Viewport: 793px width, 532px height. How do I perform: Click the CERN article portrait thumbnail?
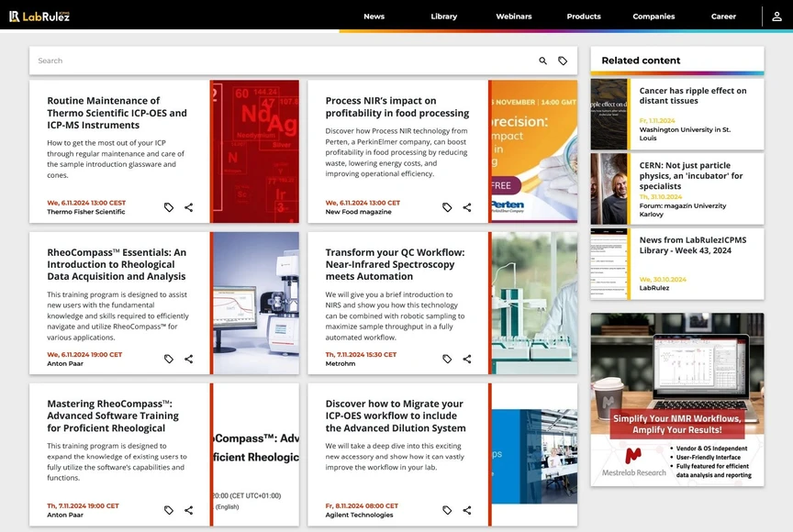click(609, 188)
